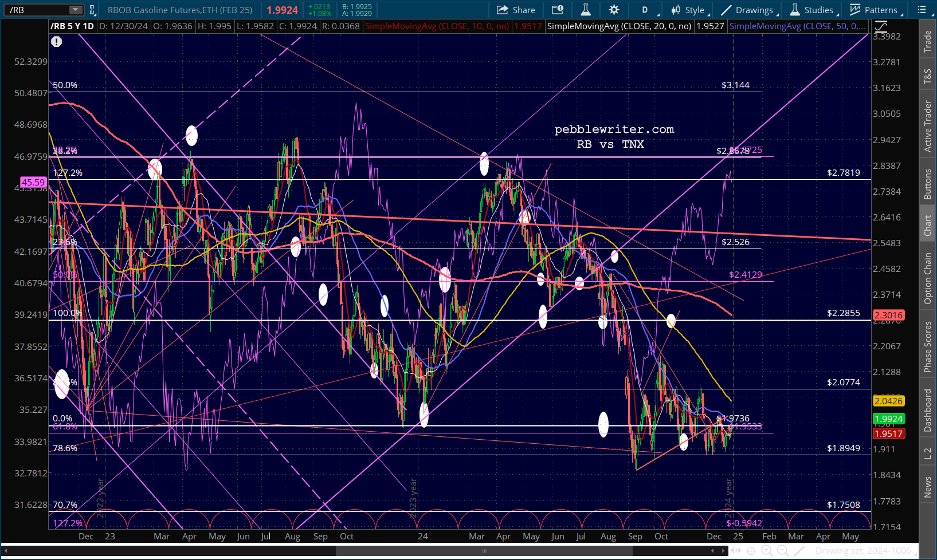
Task: Open the flask tool in top toolbar
Action: (x=586, y=10)
